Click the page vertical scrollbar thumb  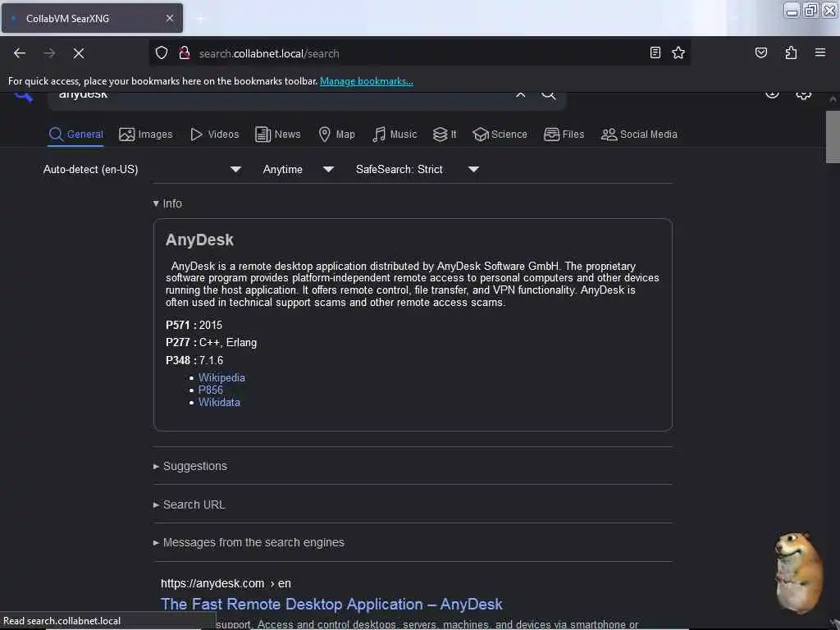point(833,137)
